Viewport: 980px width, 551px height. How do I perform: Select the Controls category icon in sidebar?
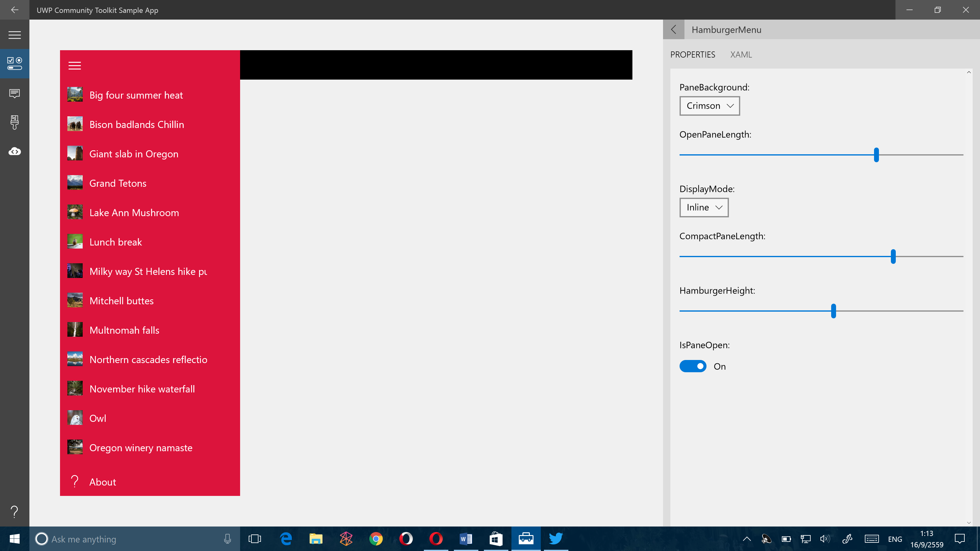14,63
